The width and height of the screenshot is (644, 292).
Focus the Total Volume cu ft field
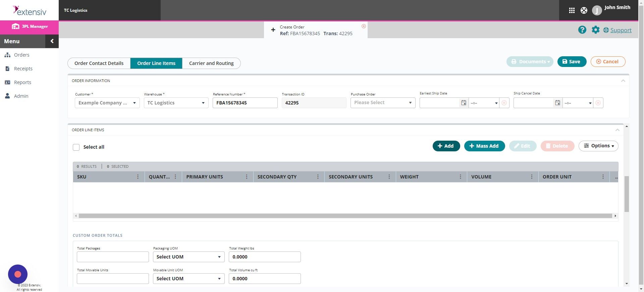coord(265,279)
